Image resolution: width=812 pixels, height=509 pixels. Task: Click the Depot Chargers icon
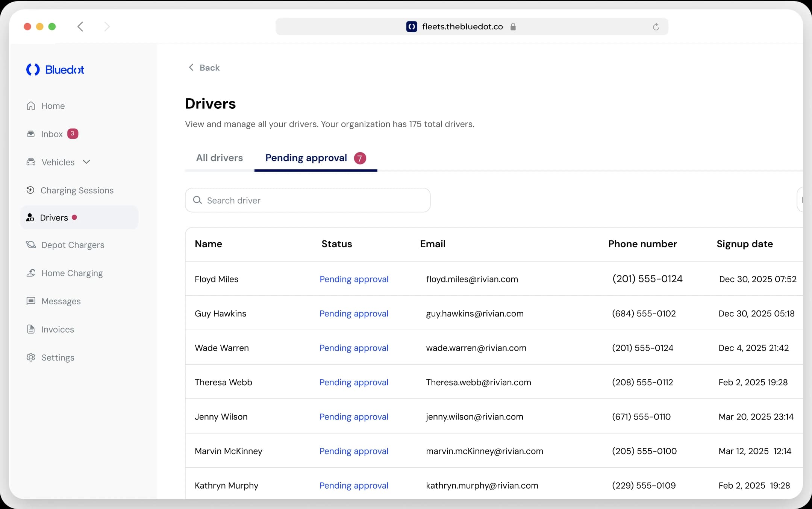[31, 245]
